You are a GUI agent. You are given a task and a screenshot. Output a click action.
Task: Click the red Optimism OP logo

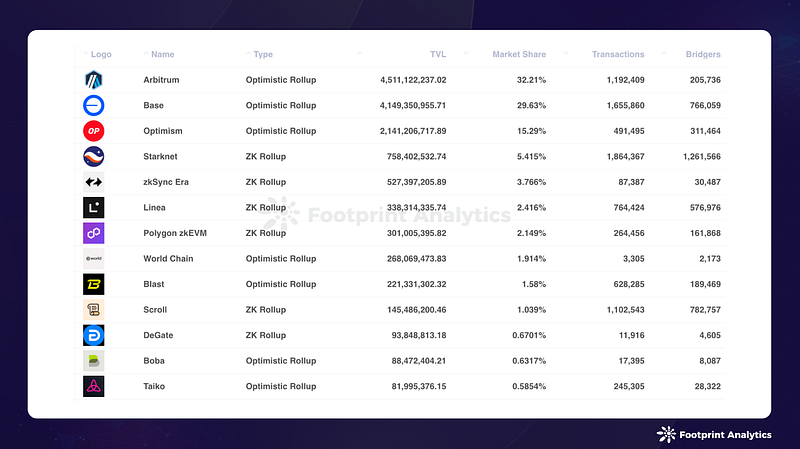(93, 131)
